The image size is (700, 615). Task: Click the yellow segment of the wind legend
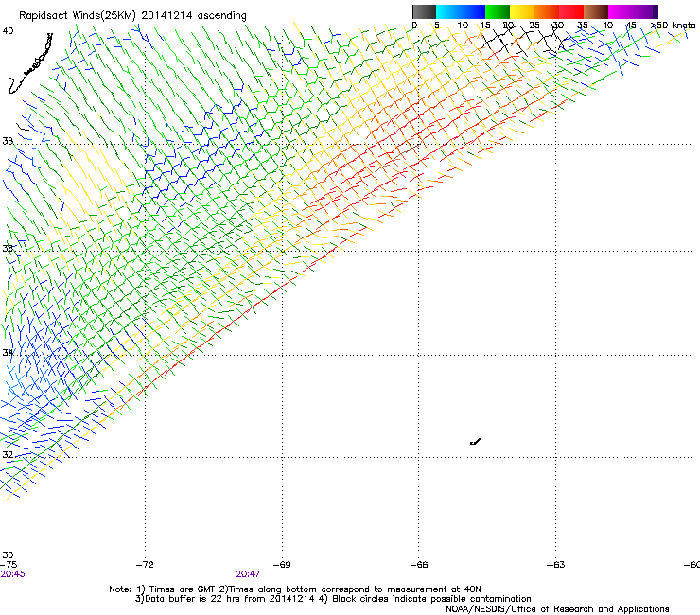[522, 11]
